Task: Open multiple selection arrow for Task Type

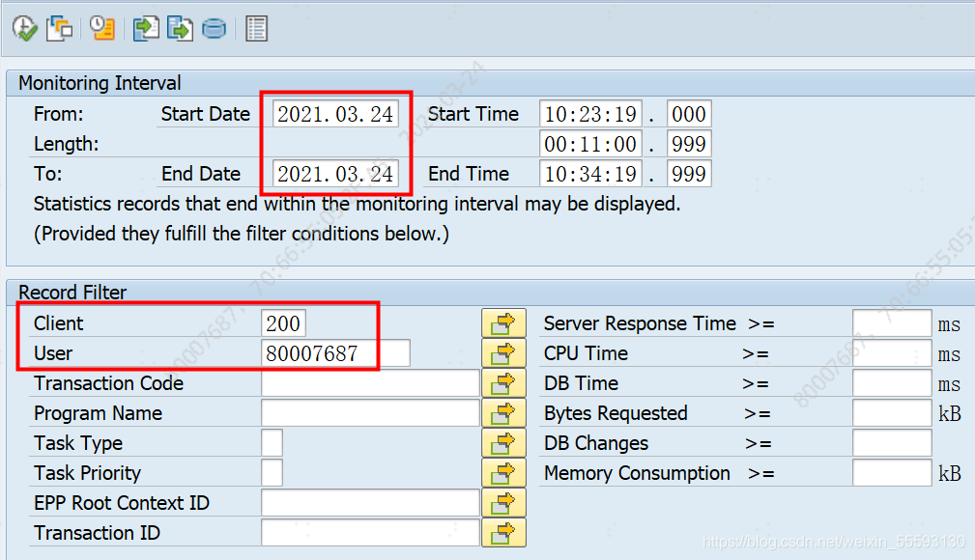Action: pyautogui.click(x=503, y=443)
